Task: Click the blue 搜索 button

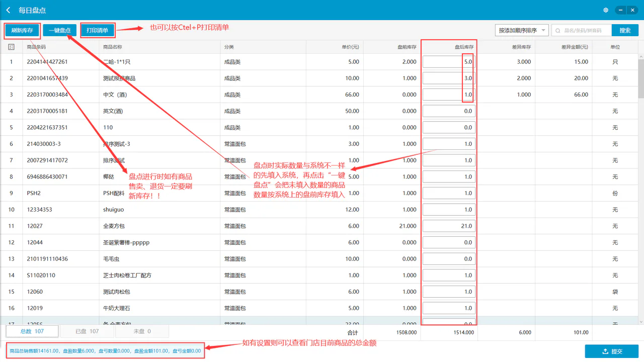Action: pos(625,30)
